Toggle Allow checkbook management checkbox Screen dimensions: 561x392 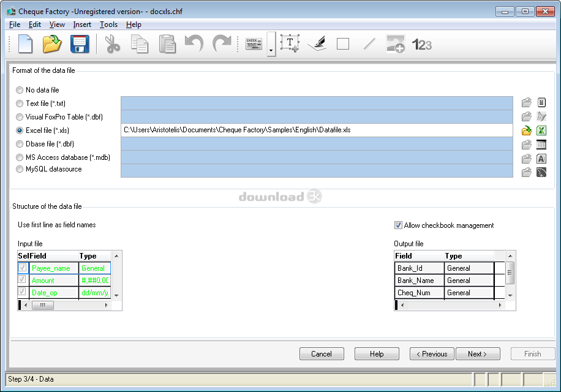click(x=398, y=225)
